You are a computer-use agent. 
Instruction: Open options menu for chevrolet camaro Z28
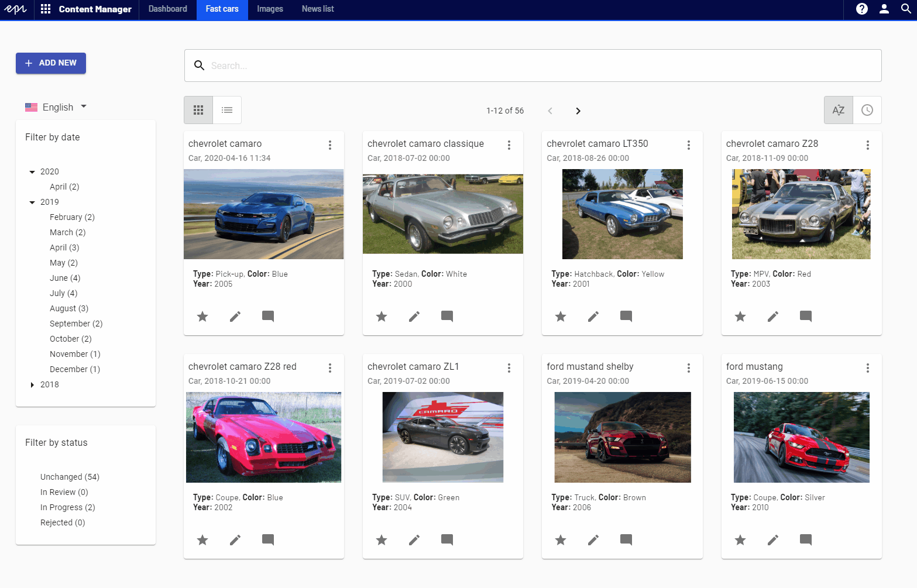tap(868, 145)
